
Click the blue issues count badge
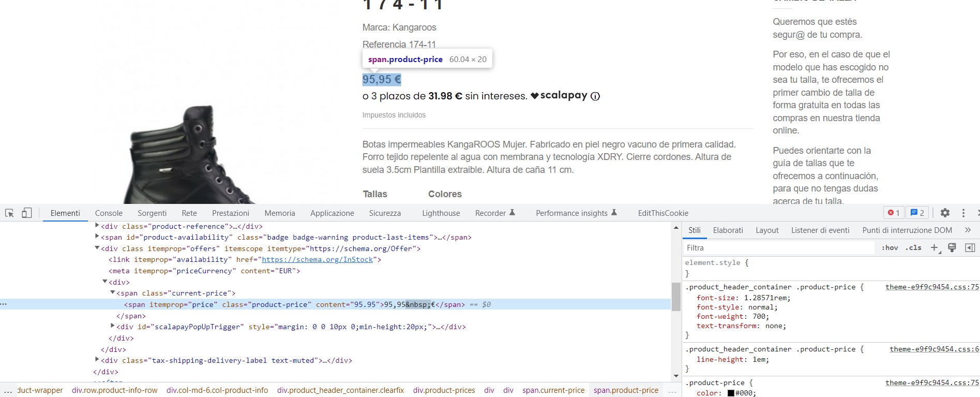[917, 213]
